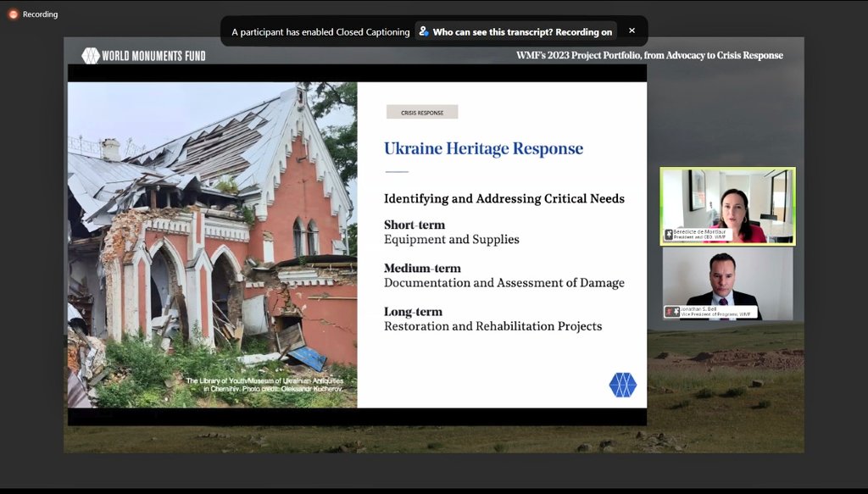The width and height of the screenshot is (868, 494).
Task: Click the blue WMF hexagon logo on slide
Action: tap(623, 385)
